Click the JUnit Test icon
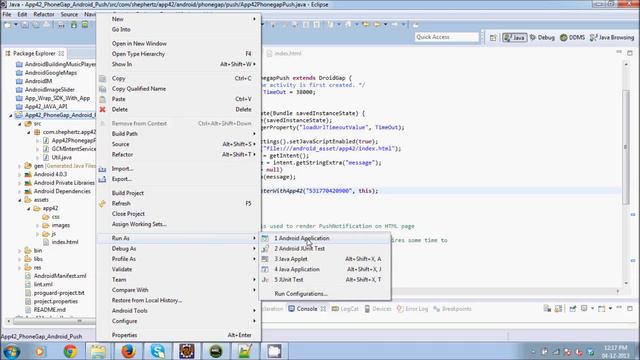 pos(265,280)
